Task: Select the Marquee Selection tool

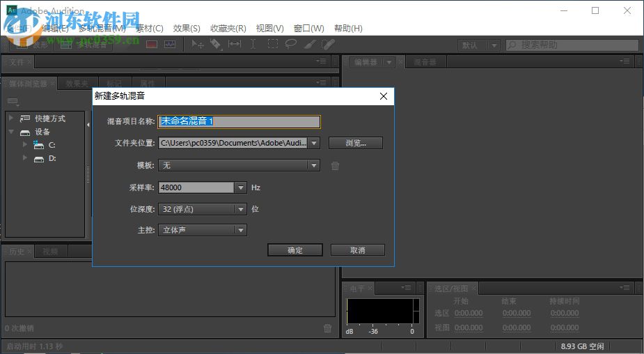Action: pyautogui.click(x=272, y=44)
